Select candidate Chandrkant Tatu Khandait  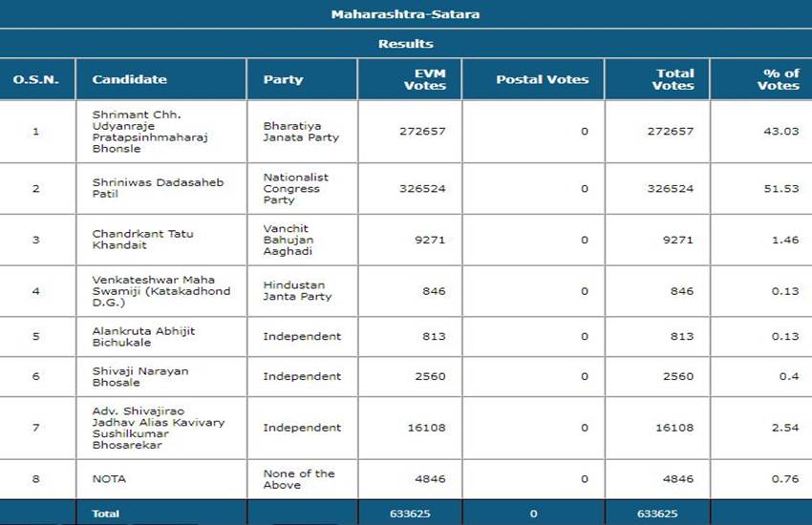[x=143, y=240]
